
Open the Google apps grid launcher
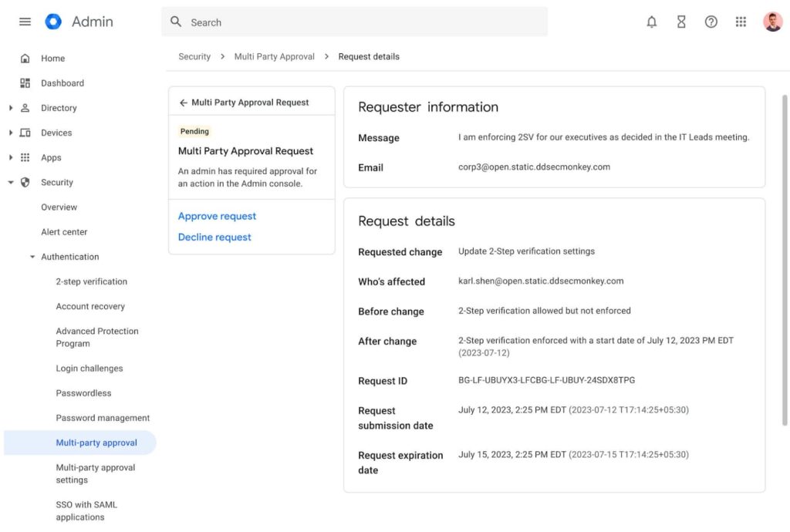pos(741,22)
